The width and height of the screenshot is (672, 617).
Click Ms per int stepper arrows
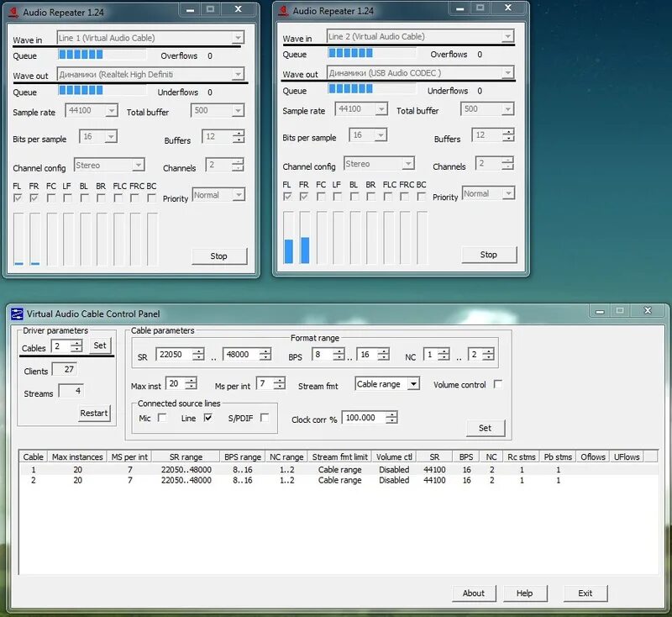[280, 382]
